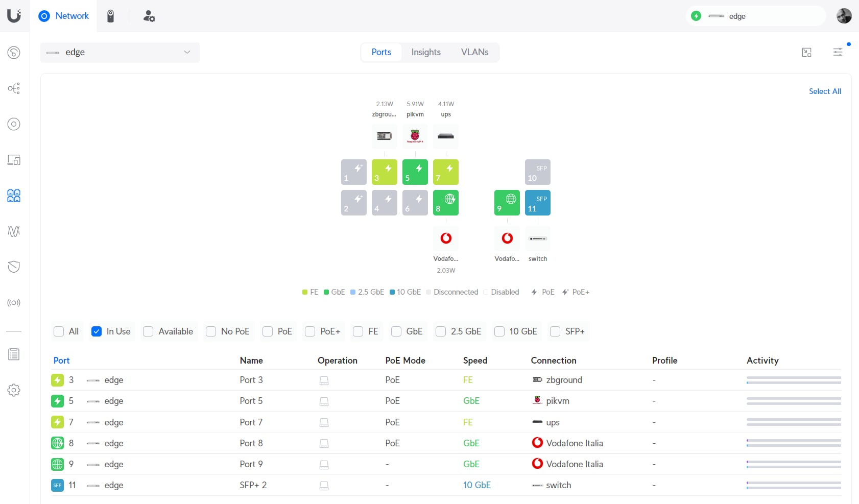Click Vodafone icon under port 9

click(x=507, y=238)
